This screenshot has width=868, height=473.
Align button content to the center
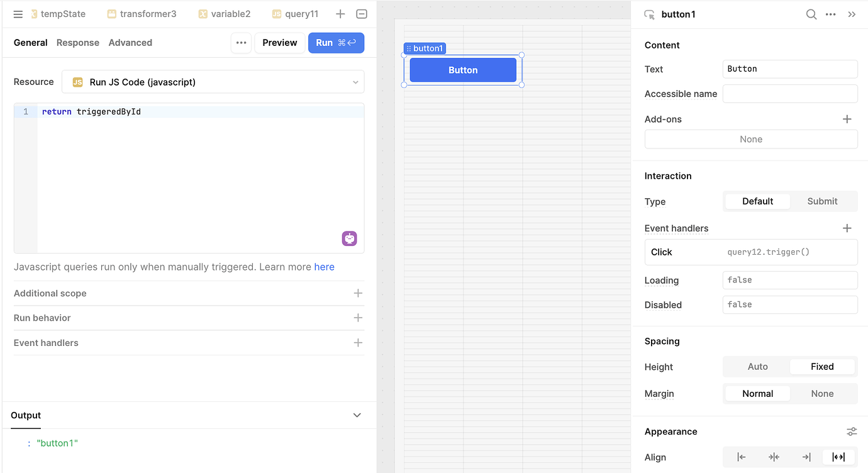774,457
